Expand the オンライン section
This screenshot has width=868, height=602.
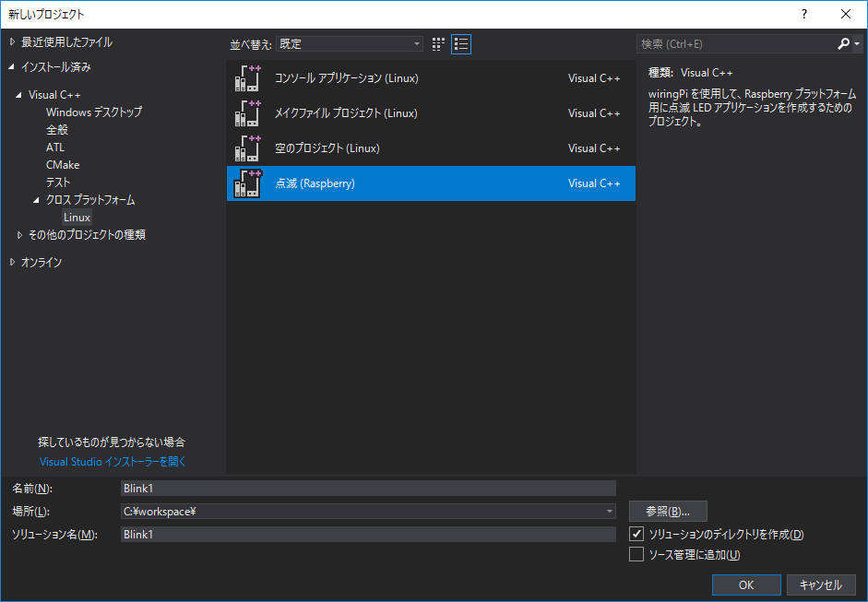(12, 262)
